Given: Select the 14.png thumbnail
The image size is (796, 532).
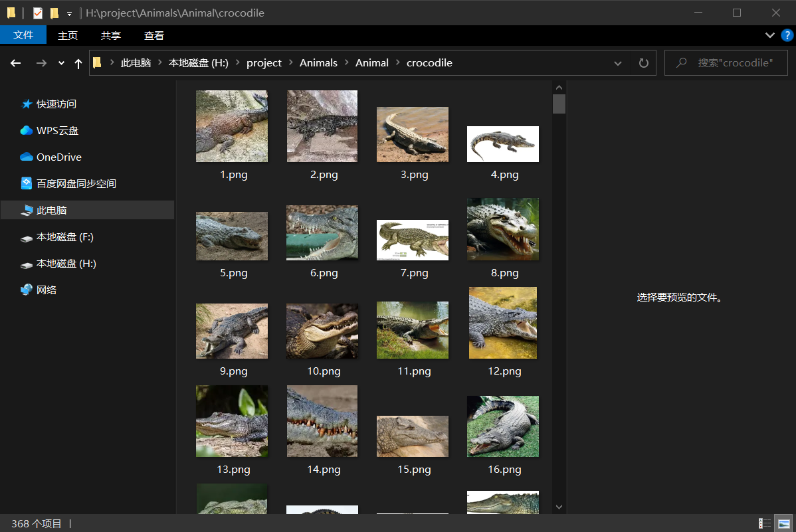Looking at the screenshot, I should click(x=322, y=421).
